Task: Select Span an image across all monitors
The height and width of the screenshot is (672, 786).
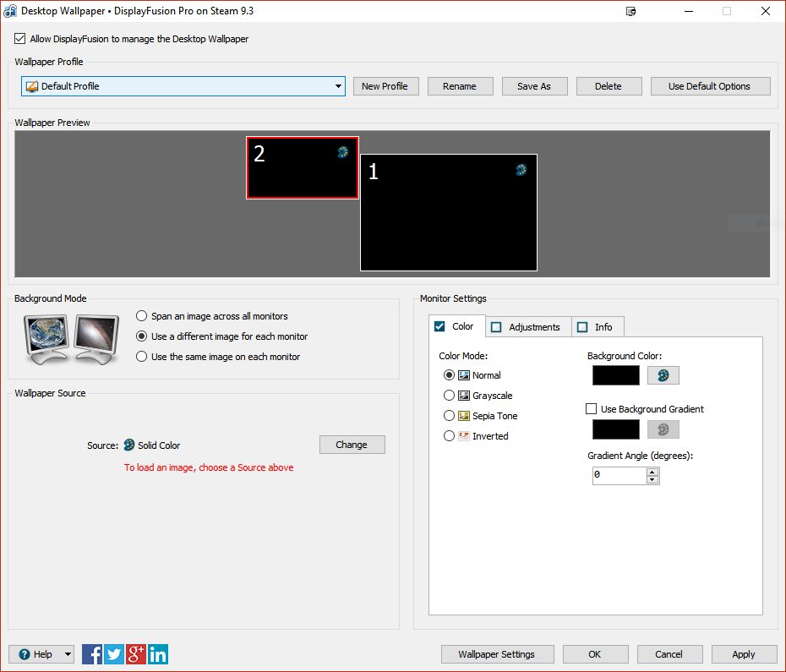Action: pos(142,316)
